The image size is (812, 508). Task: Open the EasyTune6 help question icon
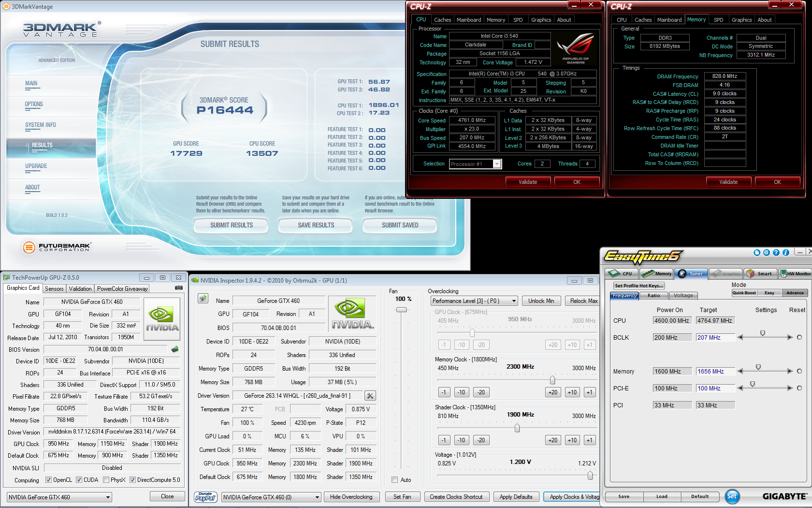(x=776, y=253)
